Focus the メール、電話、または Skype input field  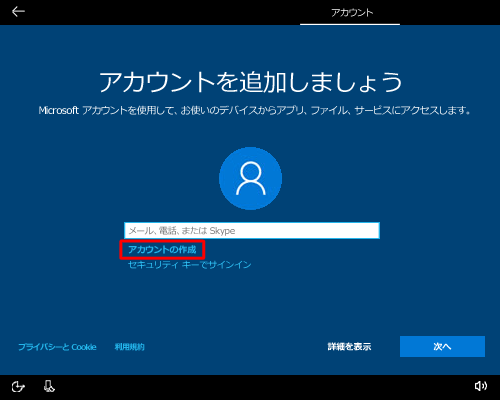252,230
